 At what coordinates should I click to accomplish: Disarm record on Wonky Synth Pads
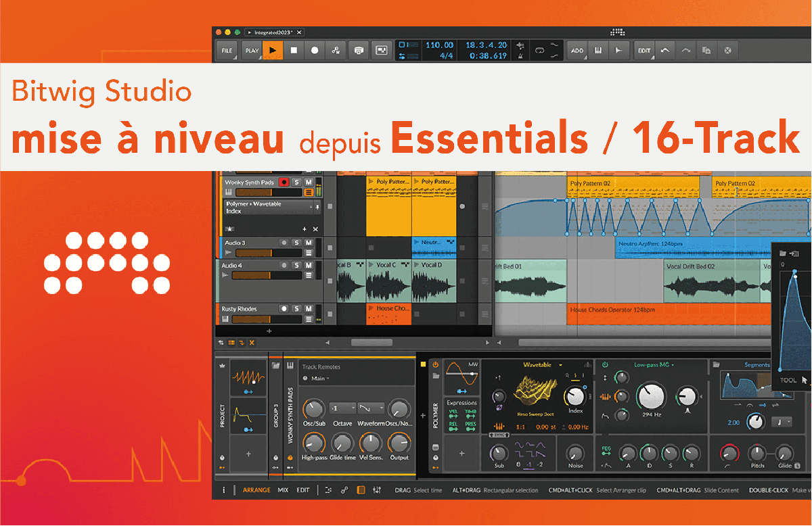coord(284,183)
